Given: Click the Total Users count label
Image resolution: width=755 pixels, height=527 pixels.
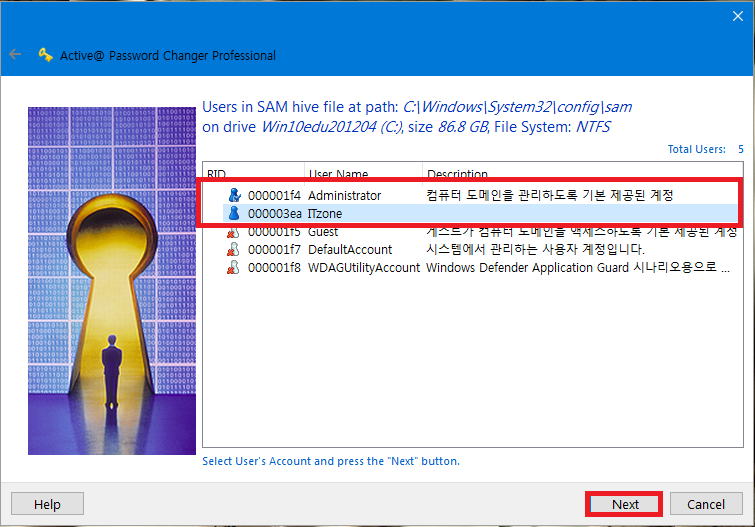Looking at the screenshot, I should pos(705,149).
